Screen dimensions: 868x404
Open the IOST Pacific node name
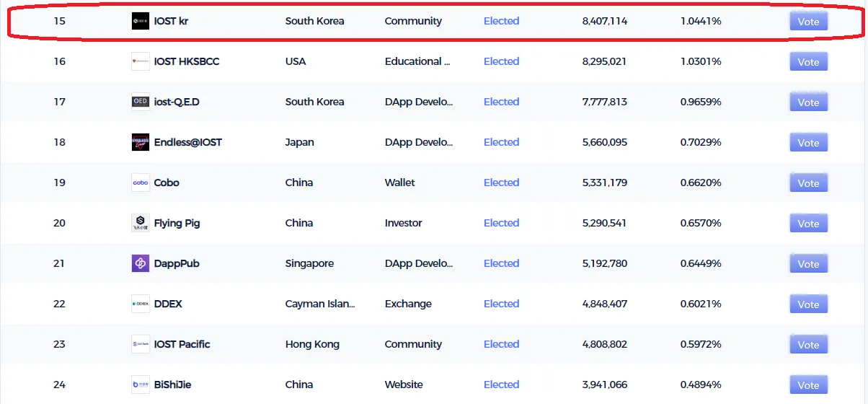click(182, 344)
